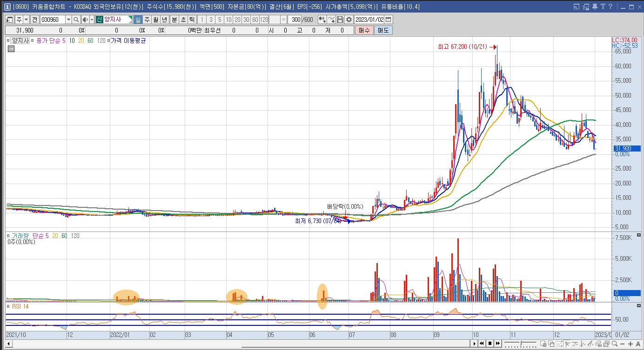
Task: Click the 종가 단순 5 moving average legend
Action: pos(51,41)
